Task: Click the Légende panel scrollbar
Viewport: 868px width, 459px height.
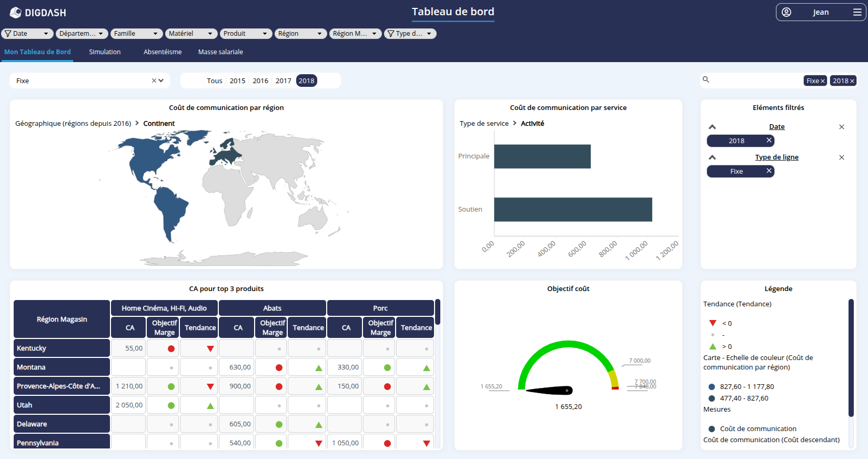Action: (x=851, y=358)
